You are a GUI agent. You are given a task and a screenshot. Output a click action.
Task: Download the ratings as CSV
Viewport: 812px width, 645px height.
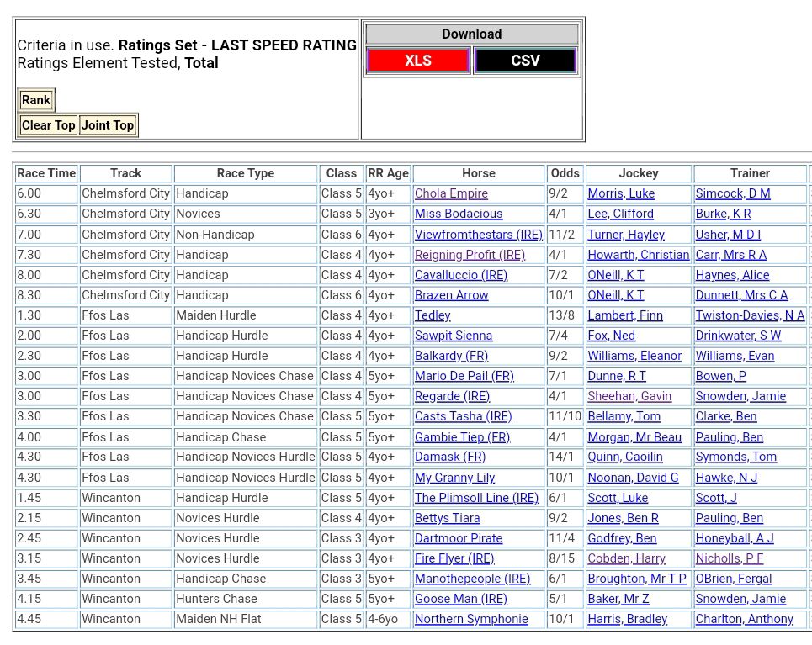pos(525,61)
